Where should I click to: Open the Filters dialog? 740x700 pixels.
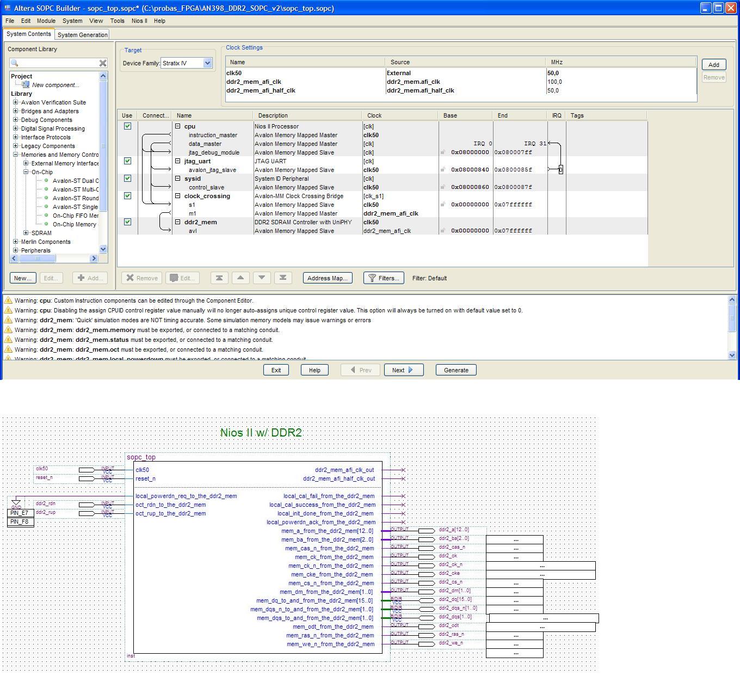click(384, 278)
